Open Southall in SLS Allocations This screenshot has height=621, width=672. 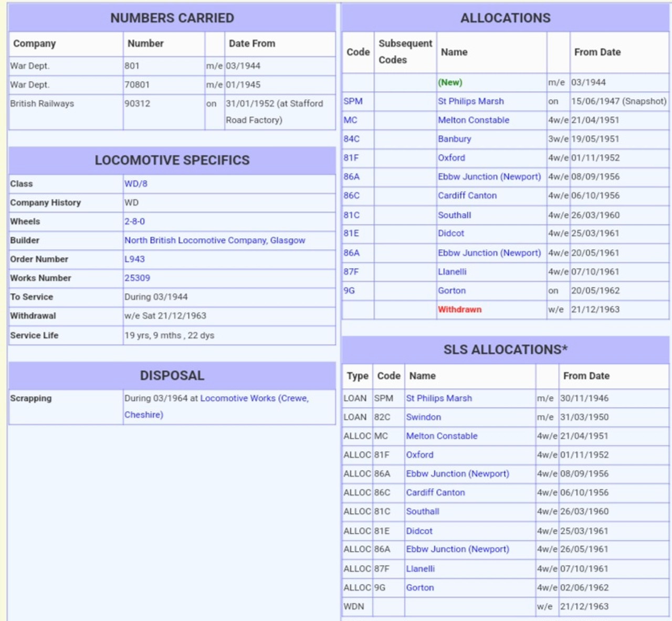(x=423, y=512)
